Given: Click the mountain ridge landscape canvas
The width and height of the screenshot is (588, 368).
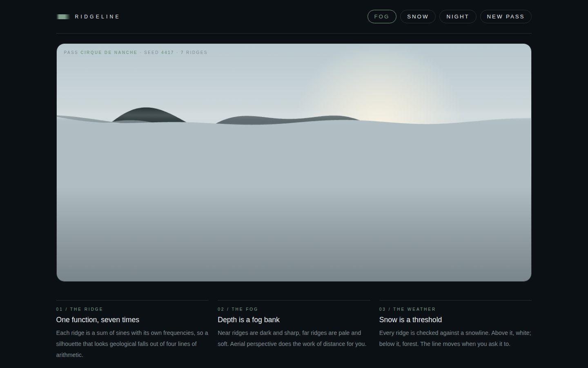Looking at the screenshot, I should click(294, 163).
